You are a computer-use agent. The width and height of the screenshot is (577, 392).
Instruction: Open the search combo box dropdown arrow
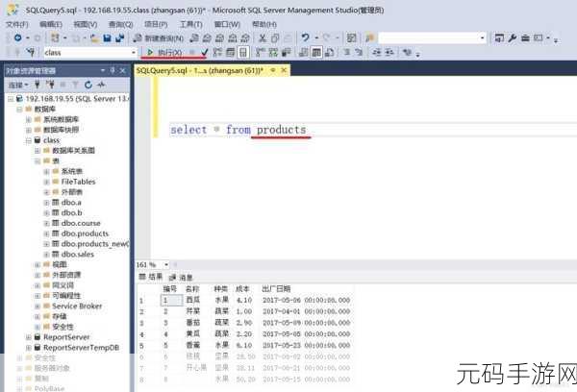[482, 37]
